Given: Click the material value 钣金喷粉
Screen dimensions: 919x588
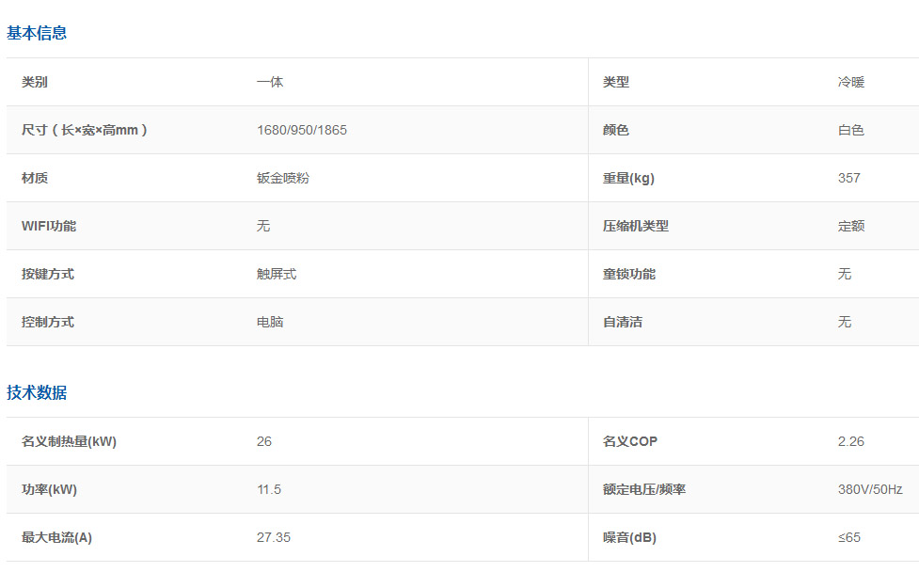Looking at the screenshot, I should pos(282,178).
